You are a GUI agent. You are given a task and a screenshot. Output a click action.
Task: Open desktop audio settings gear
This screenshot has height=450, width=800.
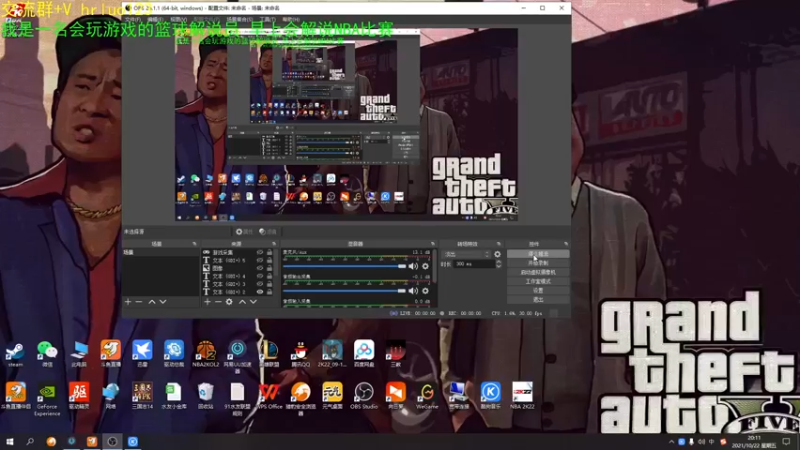[425, 291]
